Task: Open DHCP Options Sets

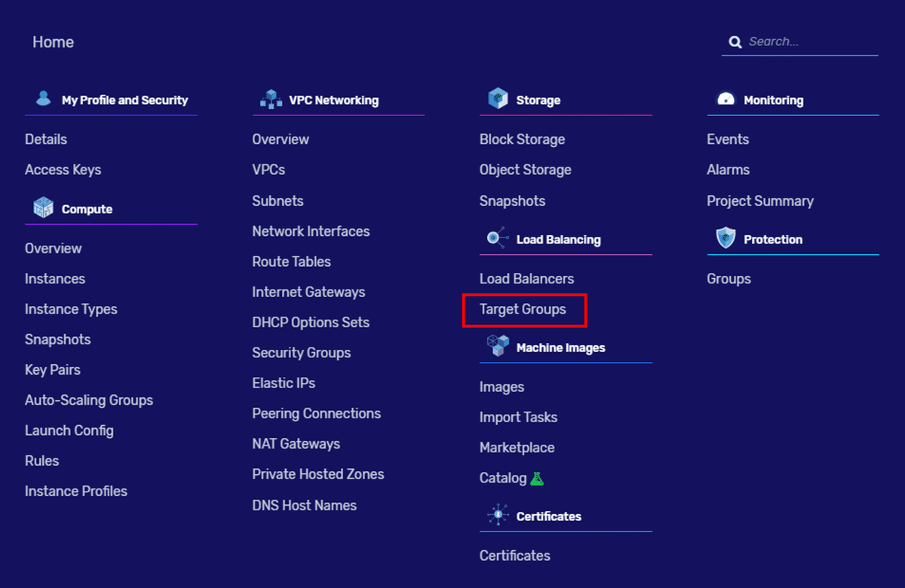Action: (311, 323)
